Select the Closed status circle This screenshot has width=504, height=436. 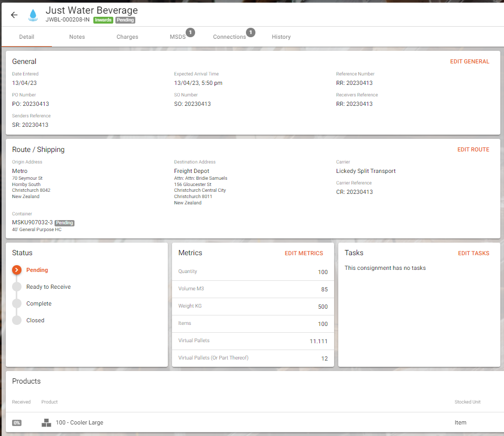click(x=17, y=320)
